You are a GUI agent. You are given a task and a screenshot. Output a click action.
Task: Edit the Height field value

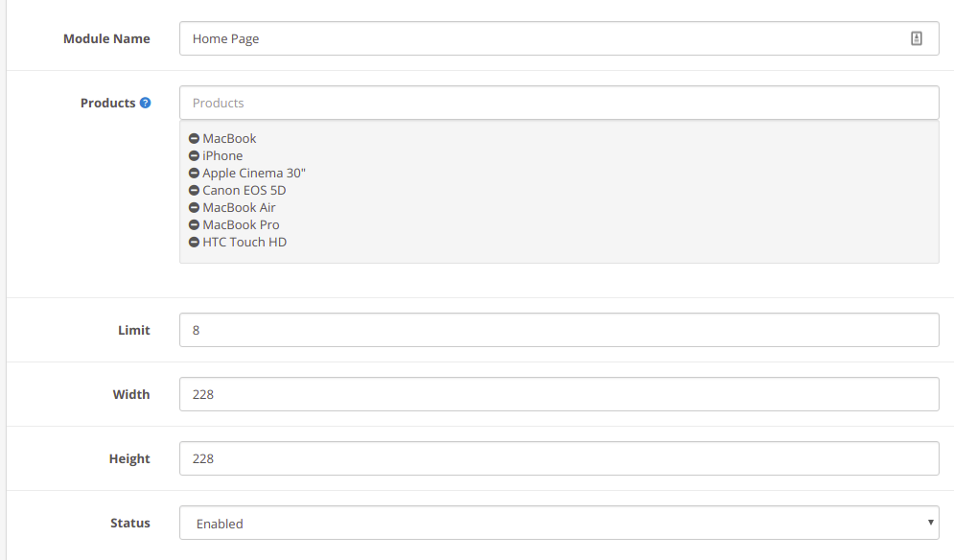tap(559, 458)
